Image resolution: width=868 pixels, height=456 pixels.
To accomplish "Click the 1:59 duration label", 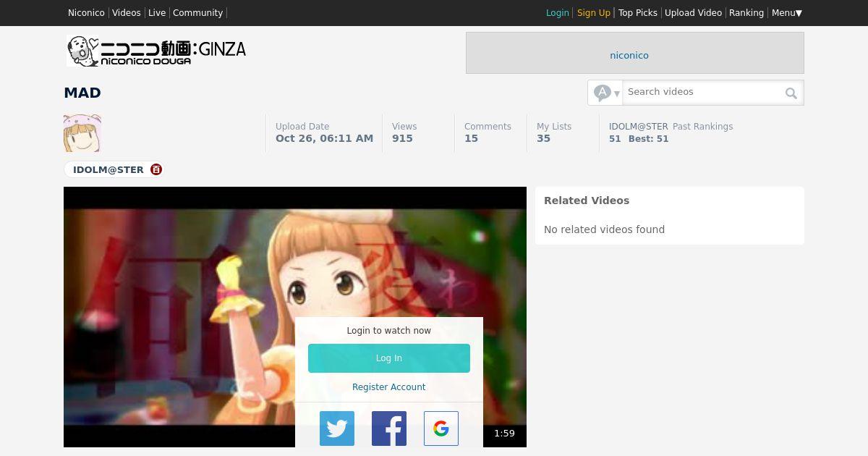I will pyautogui.click(x=505, y=434).
